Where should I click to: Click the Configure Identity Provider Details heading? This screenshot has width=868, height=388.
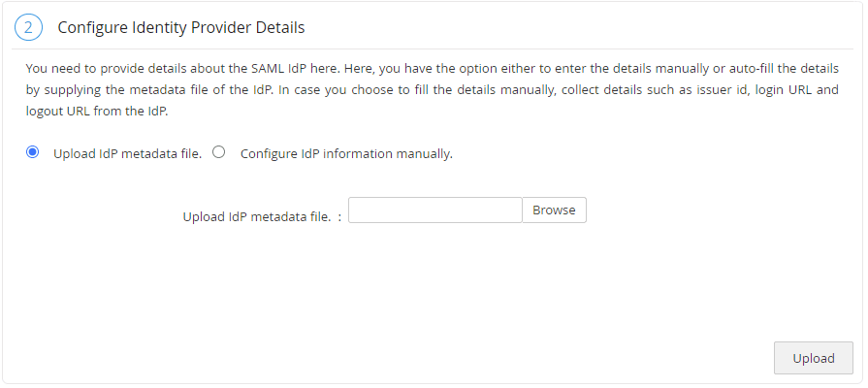point(180,27)
